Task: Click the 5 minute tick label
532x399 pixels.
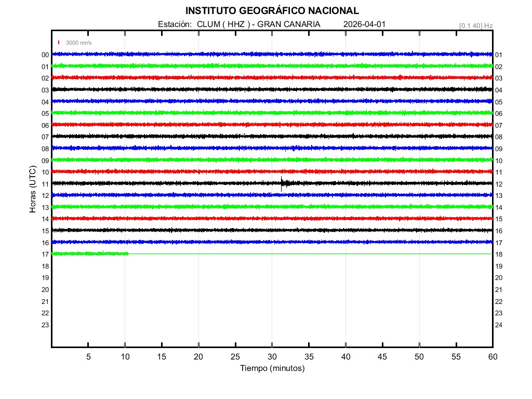Action: [x=88, y=356]
